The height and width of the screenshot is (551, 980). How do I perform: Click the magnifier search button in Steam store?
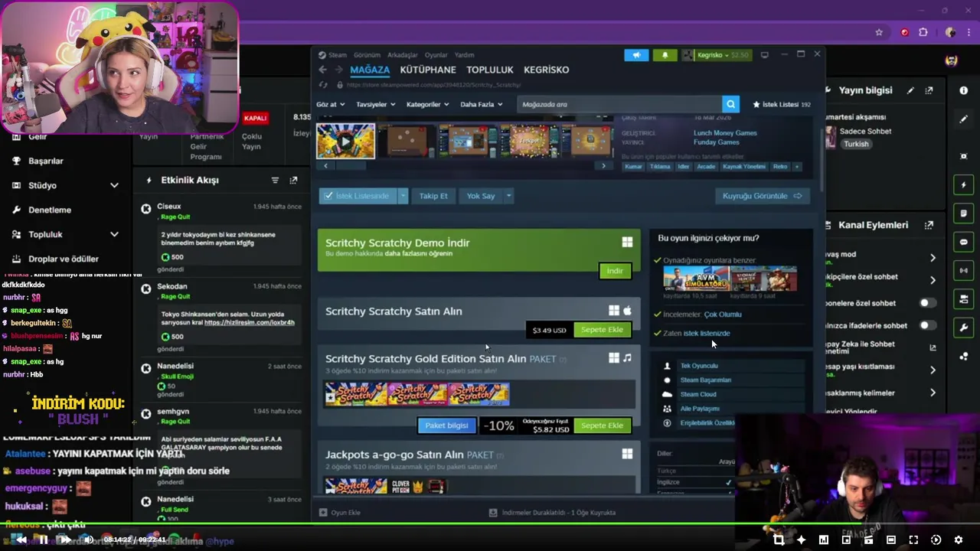click(731, 104)
